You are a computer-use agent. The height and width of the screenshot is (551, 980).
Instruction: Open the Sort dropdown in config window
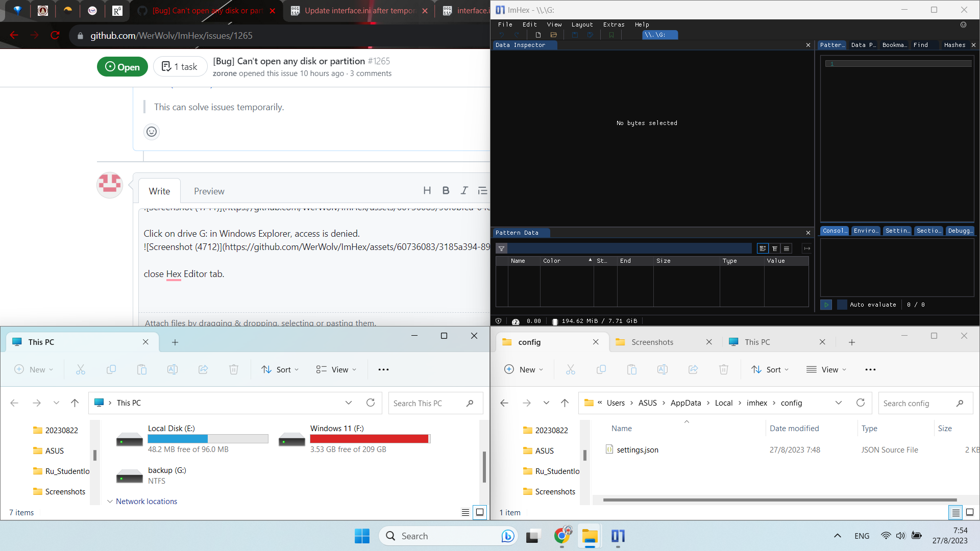point(770,369)
